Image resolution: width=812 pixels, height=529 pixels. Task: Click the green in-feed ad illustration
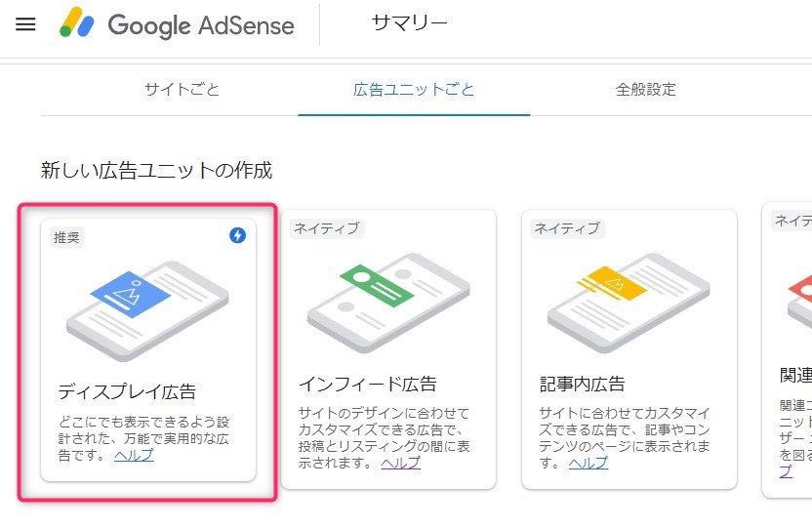pyautogui.click(x=388, y=303)
